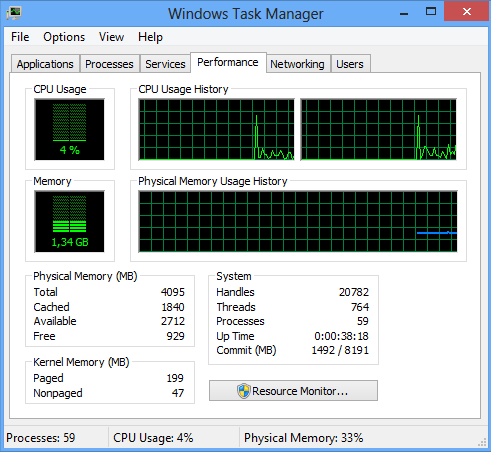Maximize the Task Manager window

[x=431, y=12]
